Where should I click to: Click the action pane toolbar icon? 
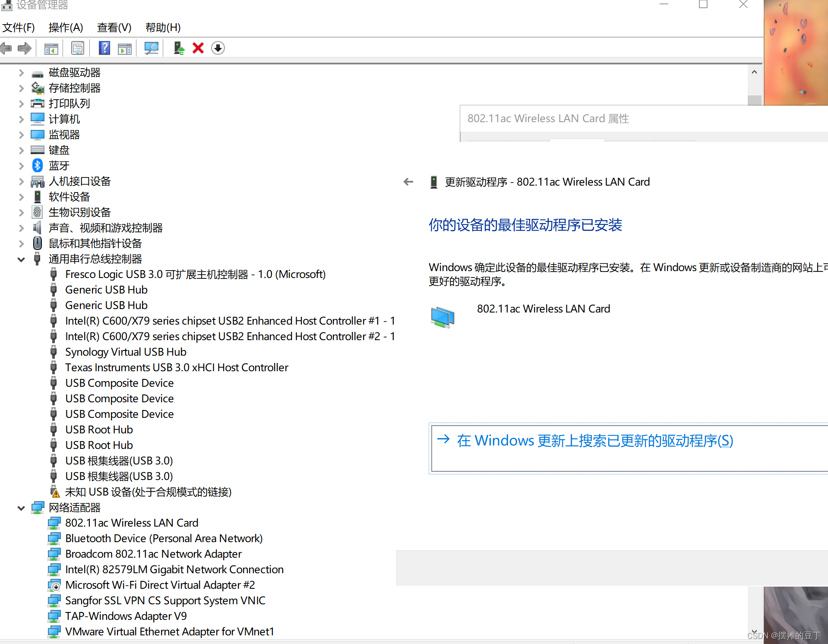[x=125, y=48]
